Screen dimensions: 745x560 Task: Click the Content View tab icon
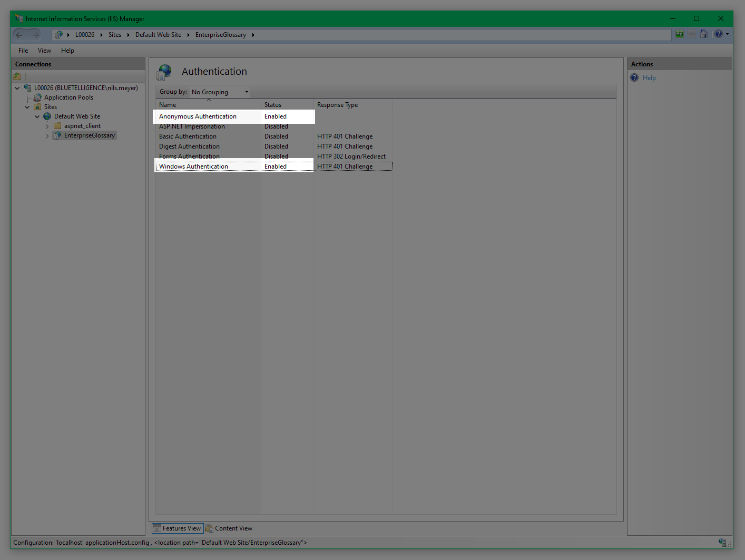coord(209,528)
